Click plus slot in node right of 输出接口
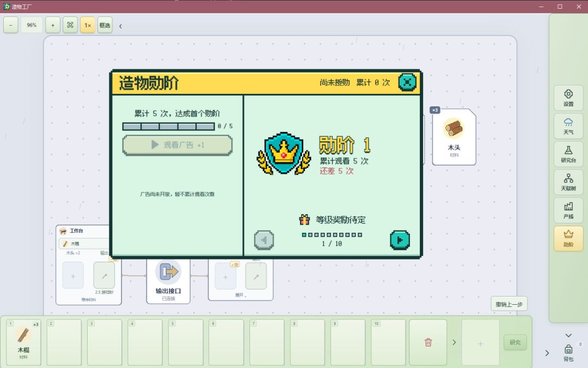Screen dimensions: 588x368 [x=225, y=277]
